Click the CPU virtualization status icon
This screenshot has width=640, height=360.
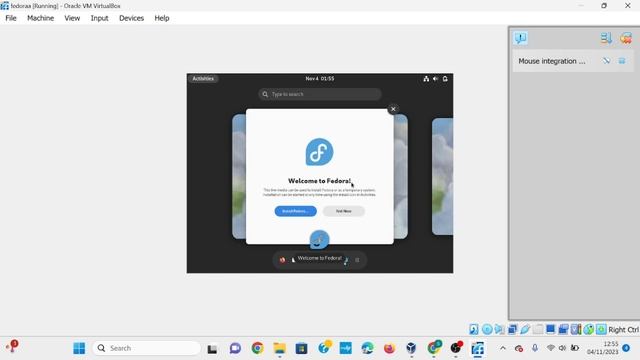(576, 329)
